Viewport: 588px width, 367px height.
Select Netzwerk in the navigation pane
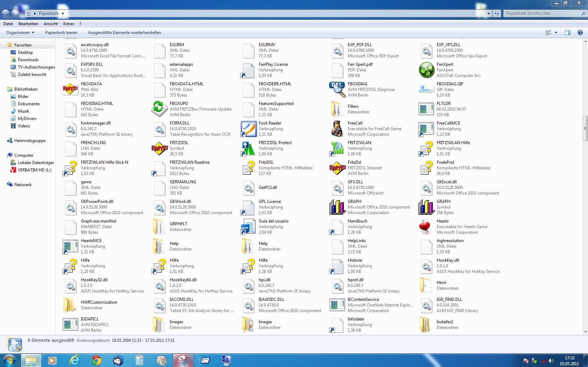click(23, 185)
